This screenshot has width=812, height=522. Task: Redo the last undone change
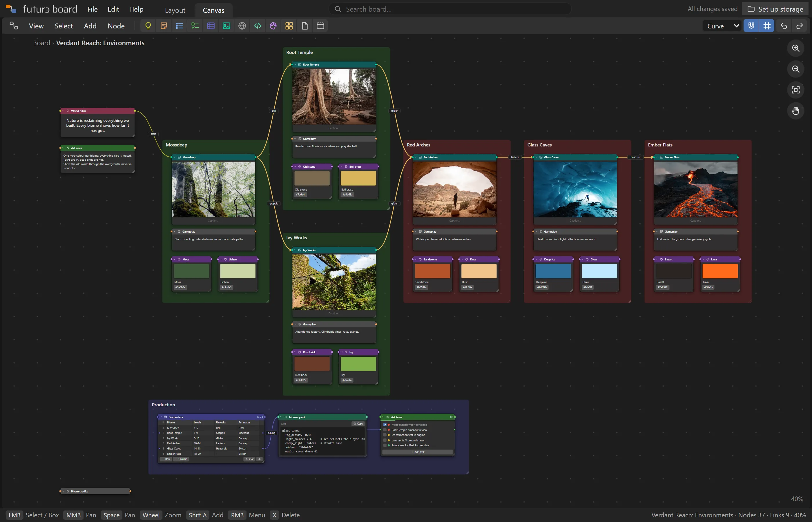point(800,26)
